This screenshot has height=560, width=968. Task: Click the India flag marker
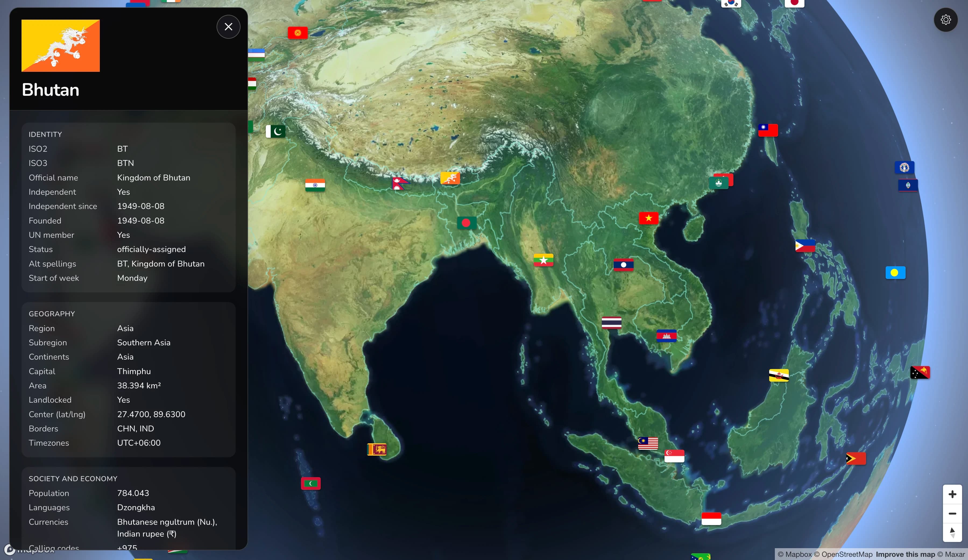coord(315,185)
